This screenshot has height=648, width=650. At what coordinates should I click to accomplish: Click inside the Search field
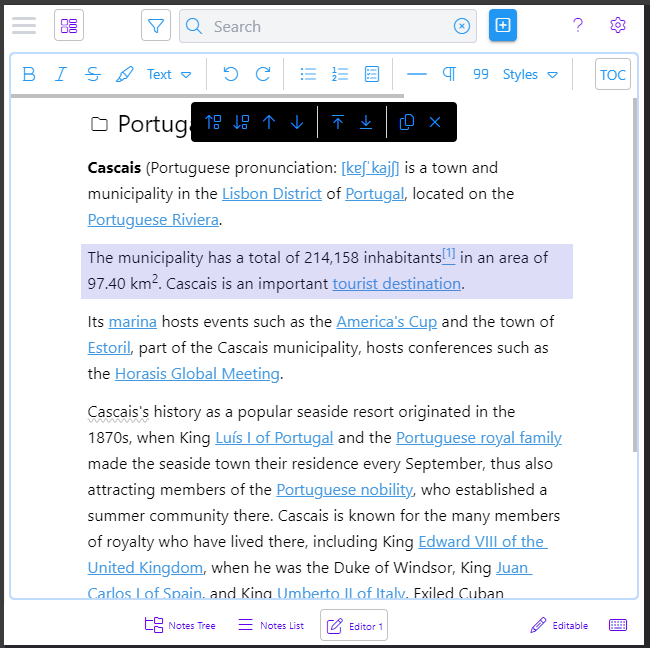point(327,26)
